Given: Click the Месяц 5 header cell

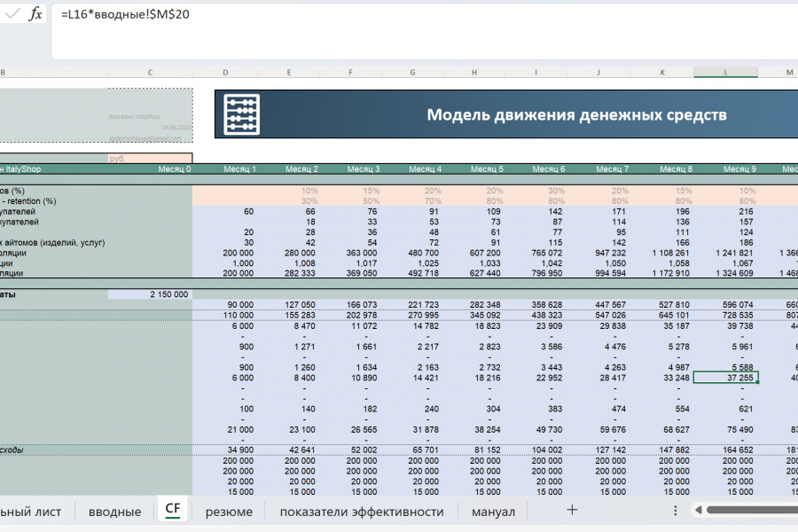Looking at the screenshot, I should pos(474,169).
